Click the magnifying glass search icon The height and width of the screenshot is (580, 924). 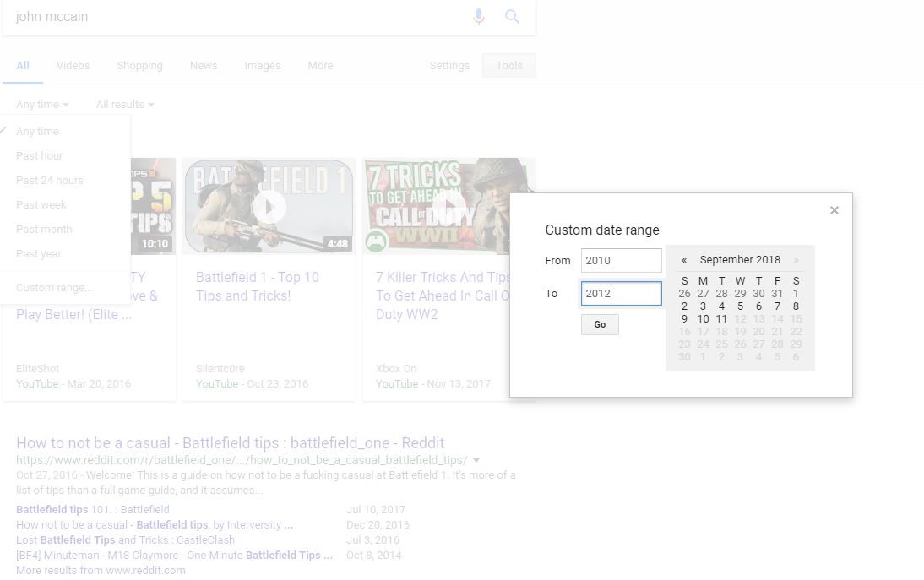(512, 17)
